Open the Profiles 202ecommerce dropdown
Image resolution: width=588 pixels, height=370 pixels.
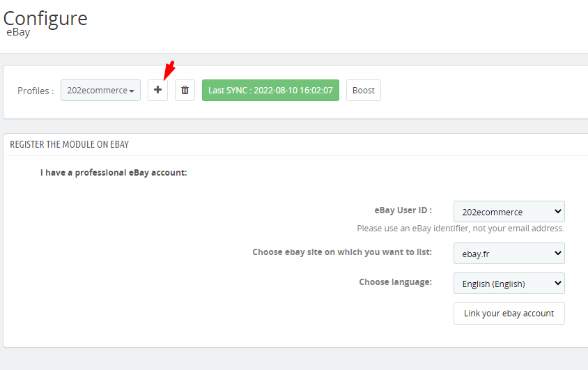click(100, 91)
